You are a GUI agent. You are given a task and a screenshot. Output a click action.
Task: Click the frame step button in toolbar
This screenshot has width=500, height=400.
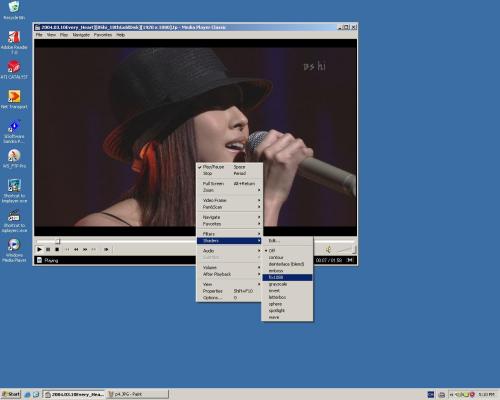pos(106,249)
